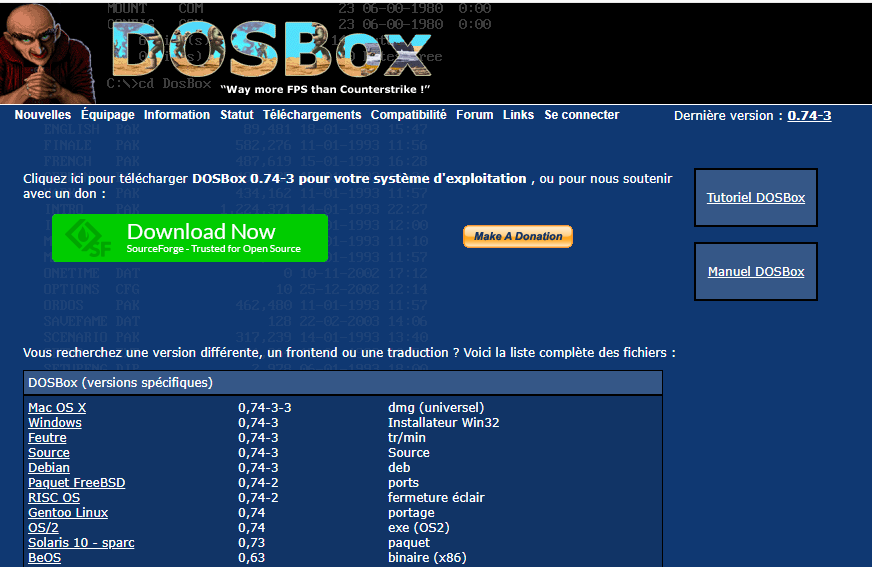Screen dimensions: 872x567
Task: Click the '0,73' version in Solaris row
Action: (251, 543)
